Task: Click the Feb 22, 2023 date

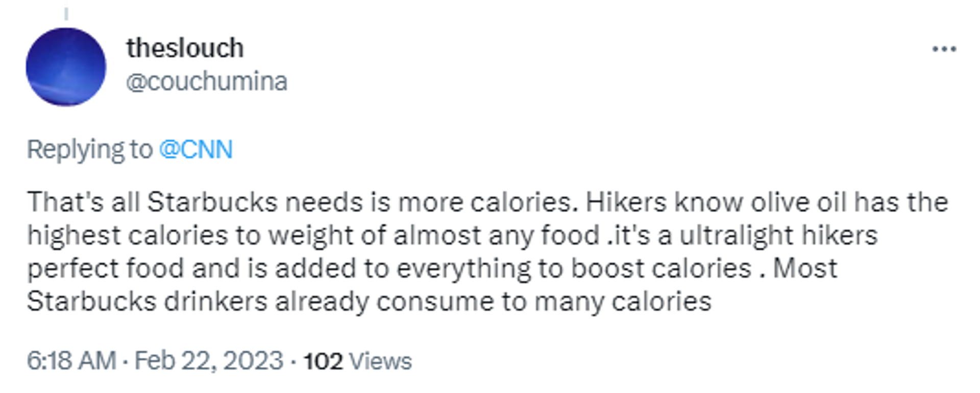Action: 208,361
